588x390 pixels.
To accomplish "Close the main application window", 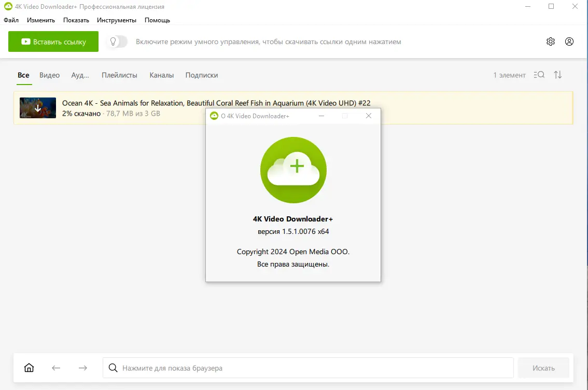I will [x=575, y=6].
